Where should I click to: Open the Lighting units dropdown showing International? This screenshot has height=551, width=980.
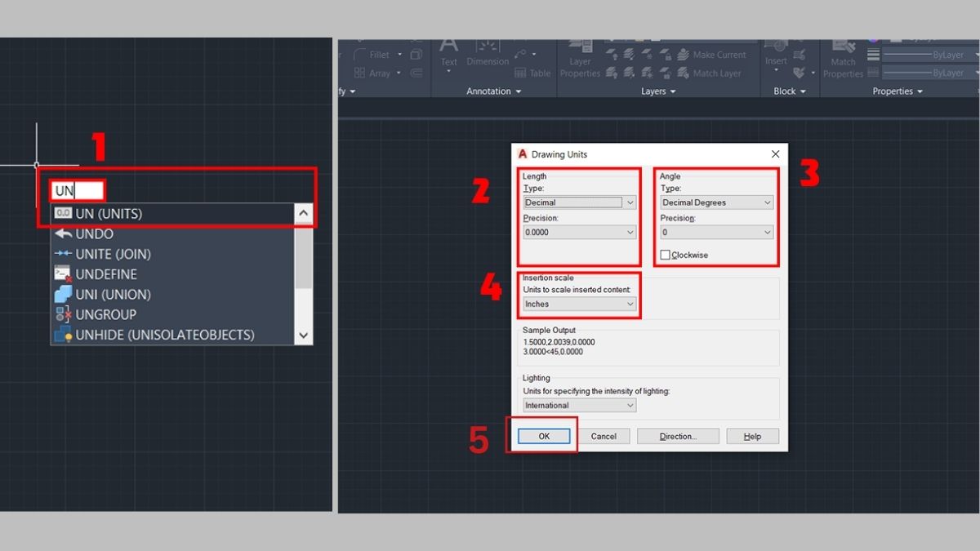point(580,405)
